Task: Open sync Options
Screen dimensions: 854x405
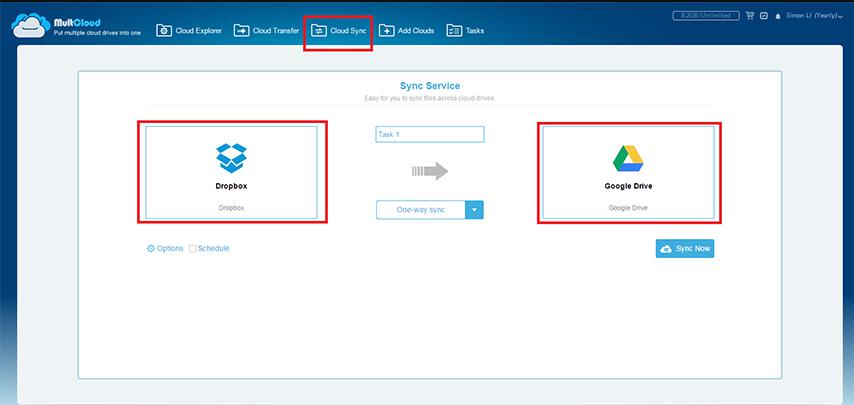Action: (x=165, y=248)
